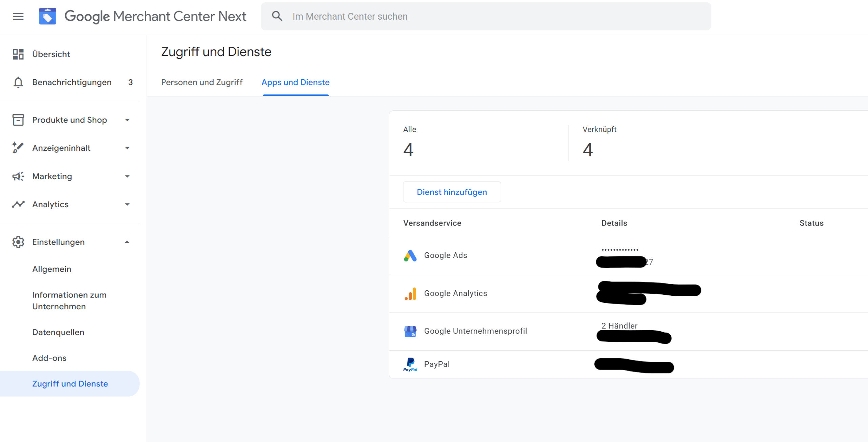Click the Google Unternehmensprofil icon

pyautogui.click(x=410, y=331)
